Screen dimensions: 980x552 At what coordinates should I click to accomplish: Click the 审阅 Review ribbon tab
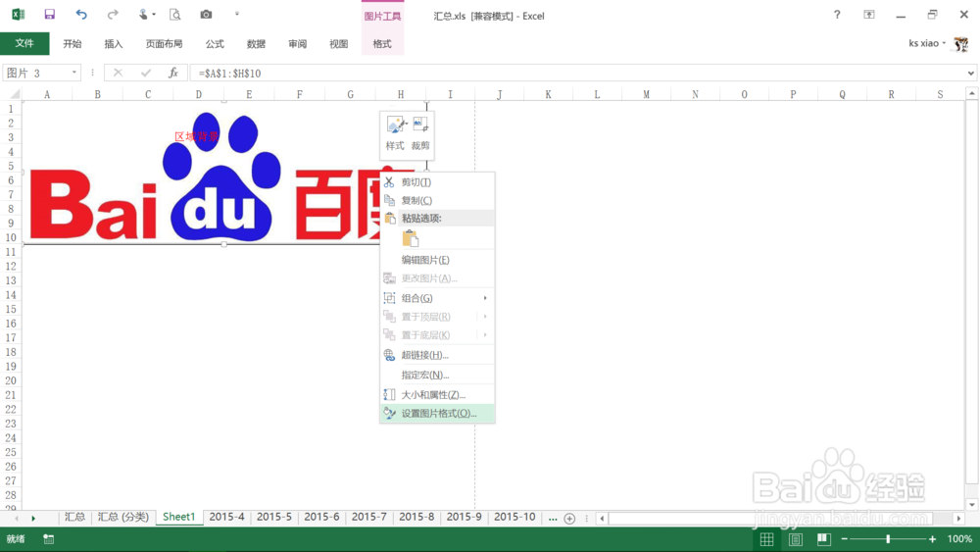pyautogui.click(x=298, y=44)
